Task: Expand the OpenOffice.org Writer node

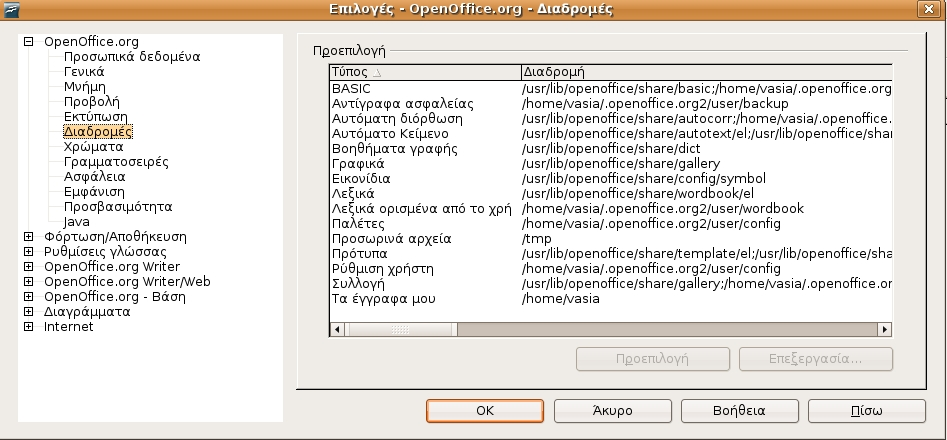Action: point(28,267)
